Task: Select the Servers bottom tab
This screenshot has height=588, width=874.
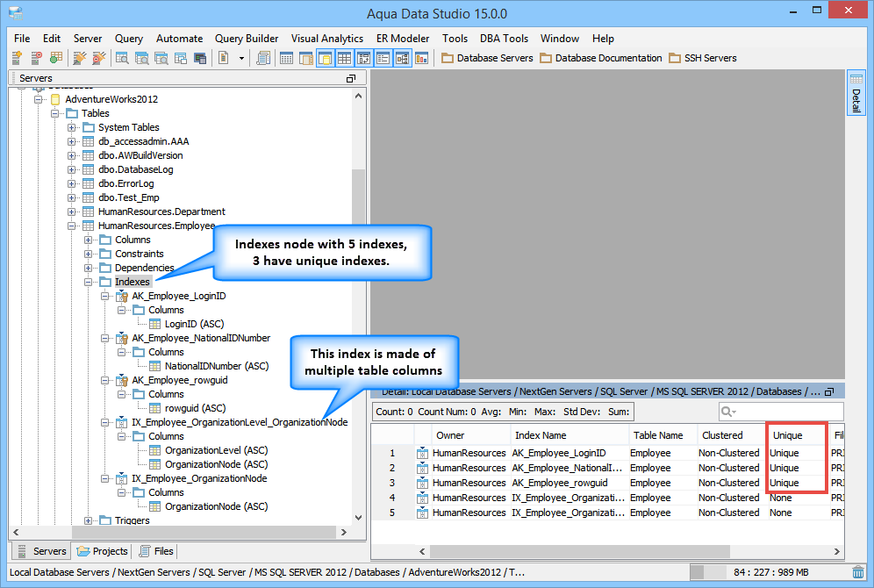Action: point(41,551)
